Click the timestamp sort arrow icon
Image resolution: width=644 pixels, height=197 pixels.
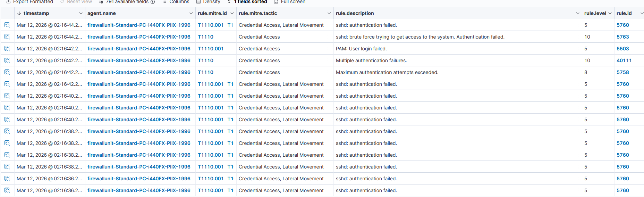(19, 13)
